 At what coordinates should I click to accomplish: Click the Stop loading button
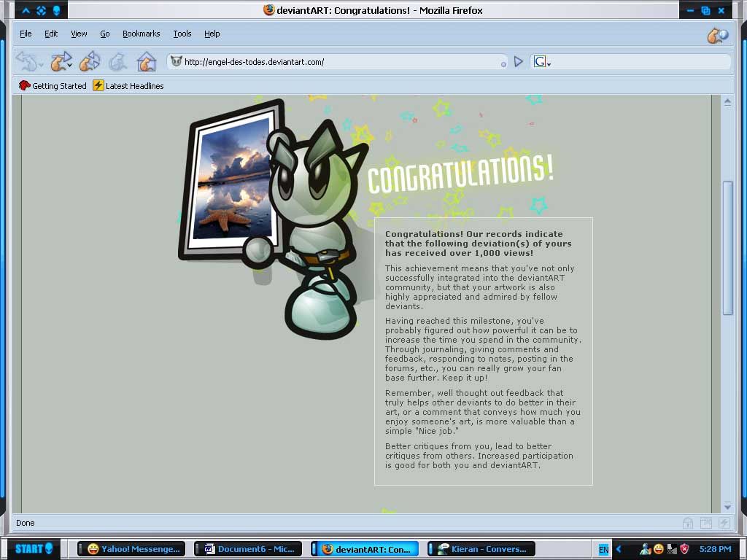[x=117, y=61]
